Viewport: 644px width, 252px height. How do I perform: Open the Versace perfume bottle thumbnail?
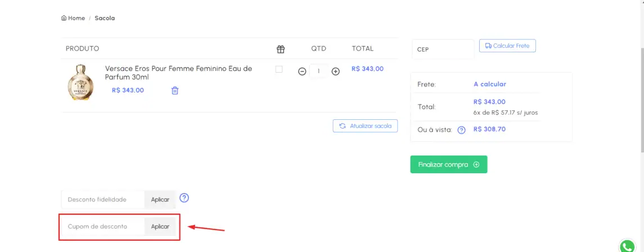point(80,83)
